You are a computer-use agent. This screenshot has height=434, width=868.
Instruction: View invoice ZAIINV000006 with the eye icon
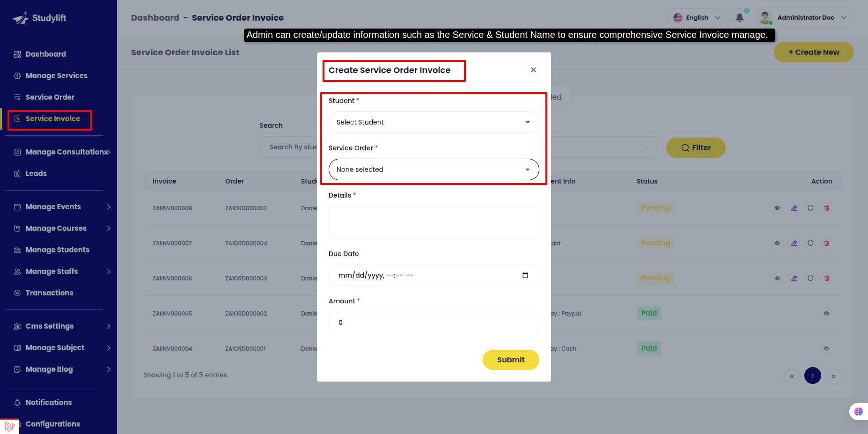click(777, 278)
